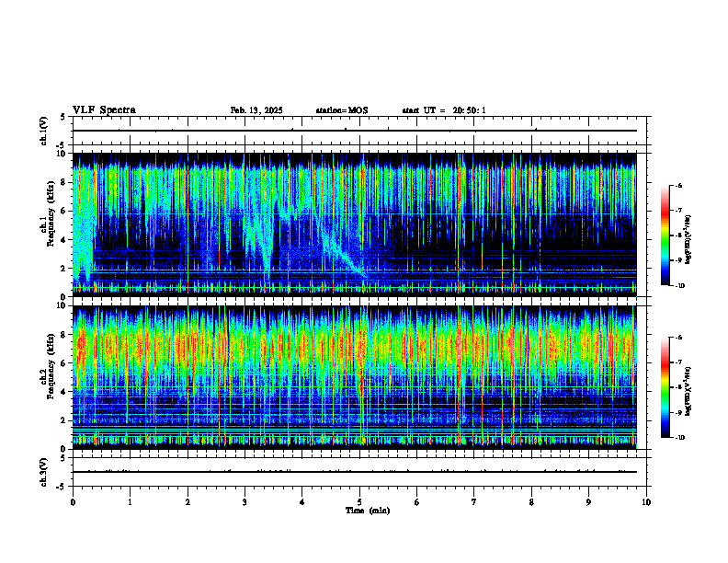Screen dimensions: 728x563
Task: Click the "10" tick ending the time axis
Action: (646, 502)
